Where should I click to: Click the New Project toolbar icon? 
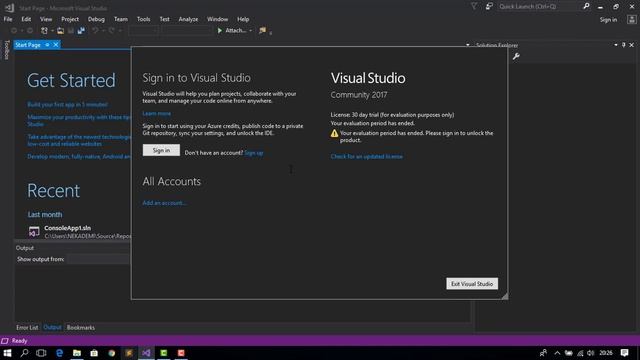point(44,31)
